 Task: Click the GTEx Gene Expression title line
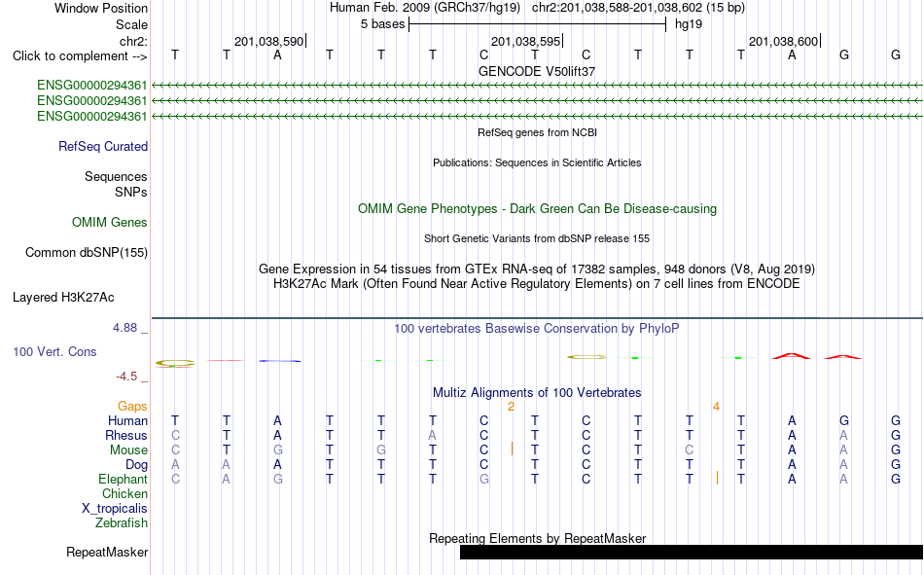click(537, 269)
